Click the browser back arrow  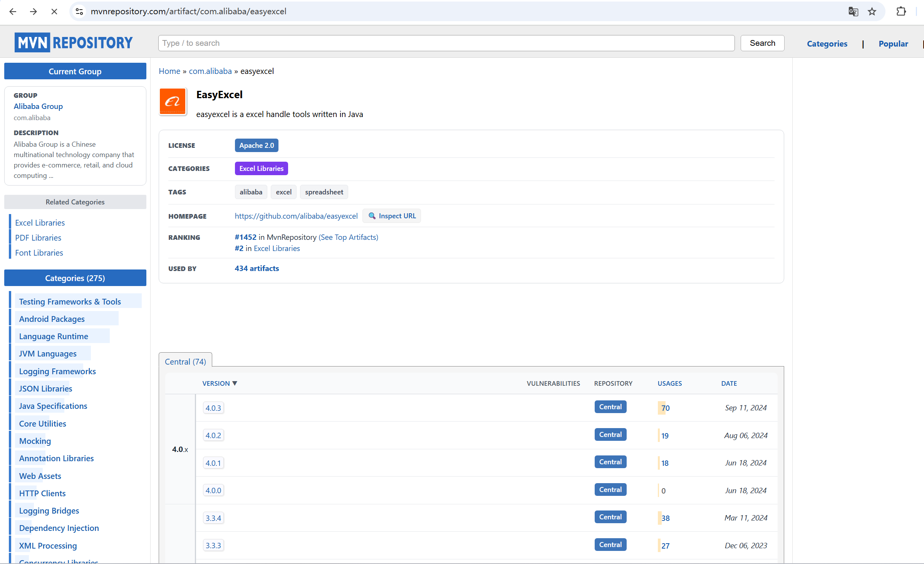[x=13, y=12]
